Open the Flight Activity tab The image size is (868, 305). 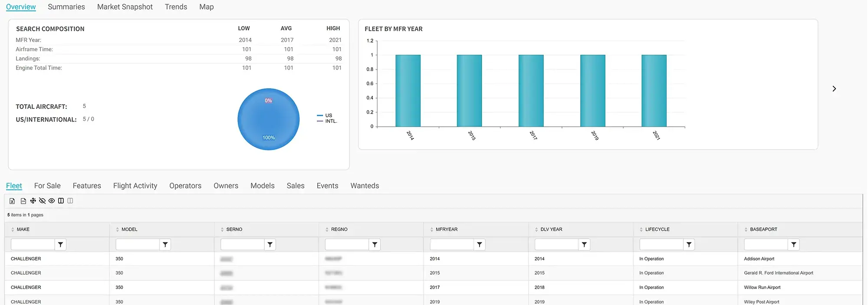tap(135, 186)
